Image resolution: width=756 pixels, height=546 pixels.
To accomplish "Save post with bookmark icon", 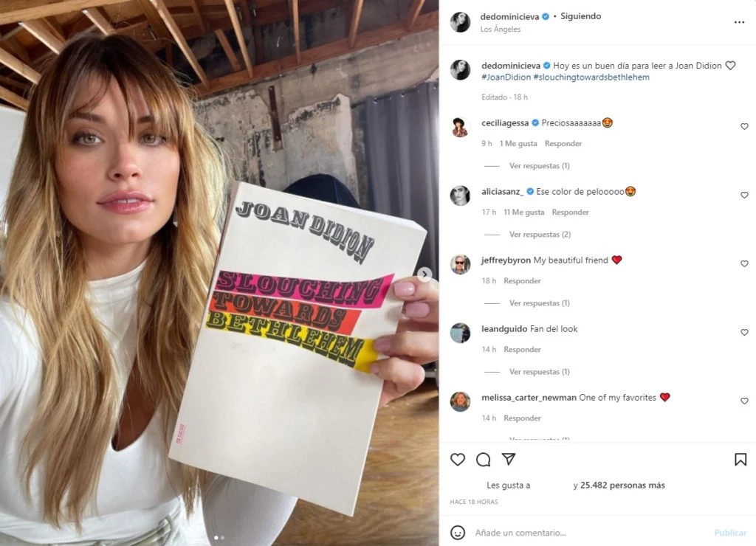I will (x=740, y=459).
